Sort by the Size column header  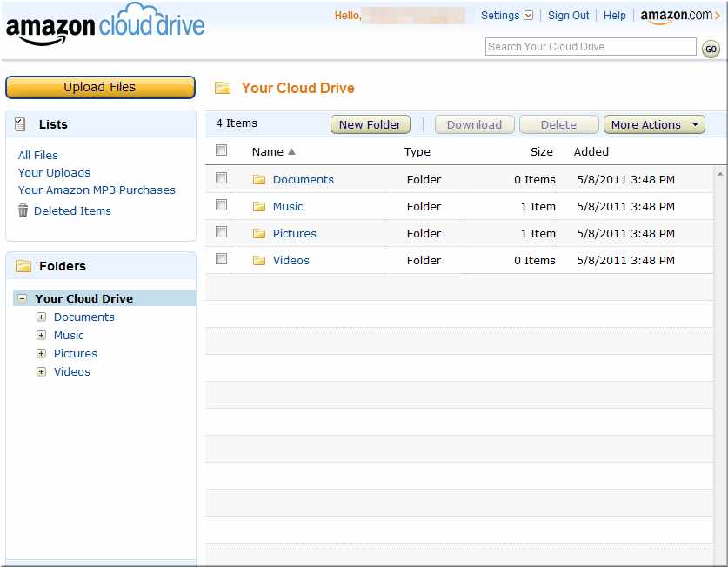point(541,152)
